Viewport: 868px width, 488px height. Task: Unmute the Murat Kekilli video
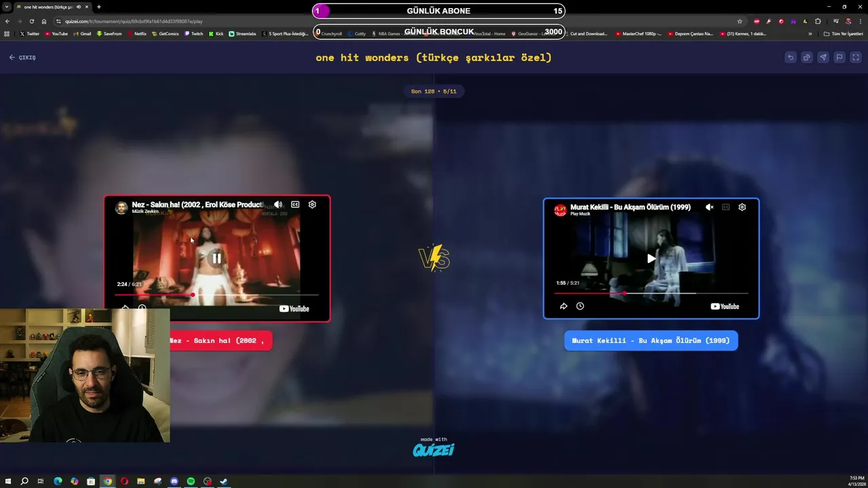(709, 207)
